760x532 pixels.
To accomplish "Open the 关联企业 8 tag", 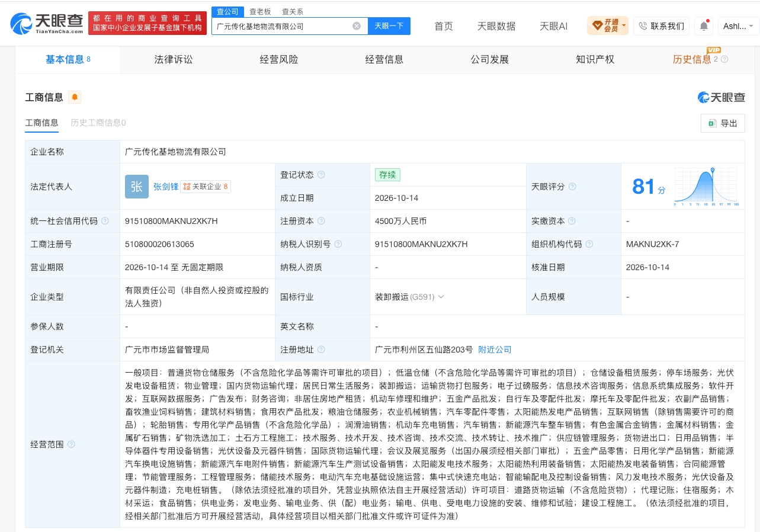I will (206, 187).
